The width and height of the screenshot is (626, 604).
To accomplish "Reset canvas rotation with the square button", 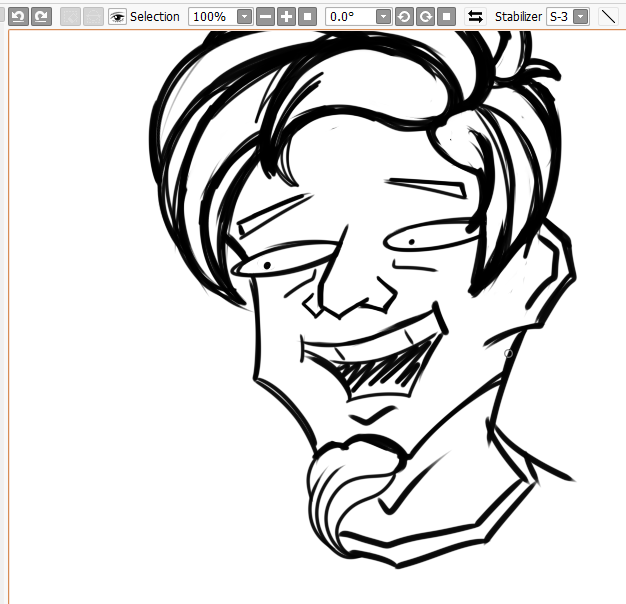I will coord(446,17).
